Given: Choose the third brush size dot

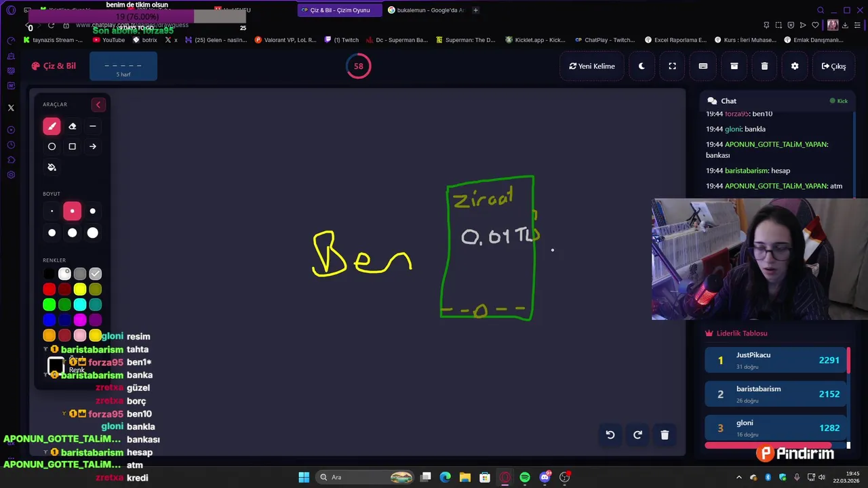Looking at the screenshot, I should pyautogui.click(x=93, y=211).
